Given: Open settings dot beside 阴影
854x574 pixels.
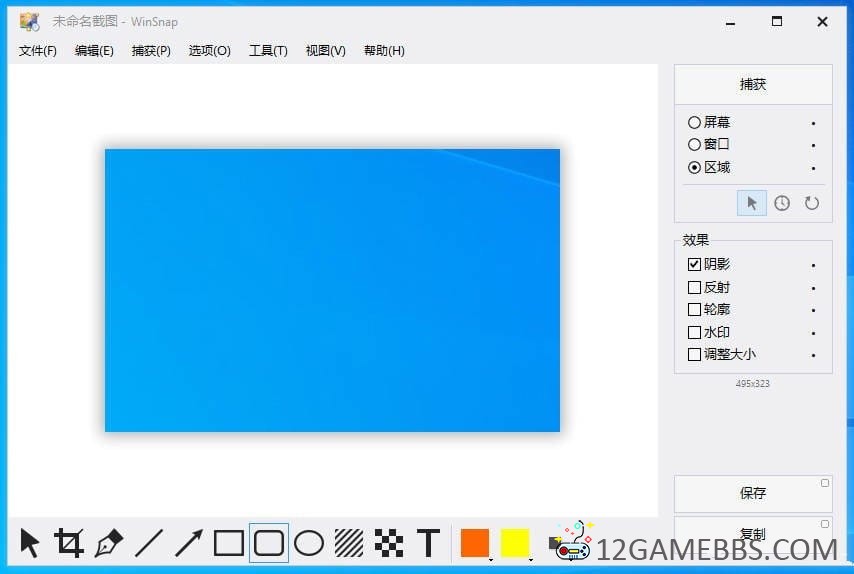Looking at the screenshot, I should click(x=813, y=266).
